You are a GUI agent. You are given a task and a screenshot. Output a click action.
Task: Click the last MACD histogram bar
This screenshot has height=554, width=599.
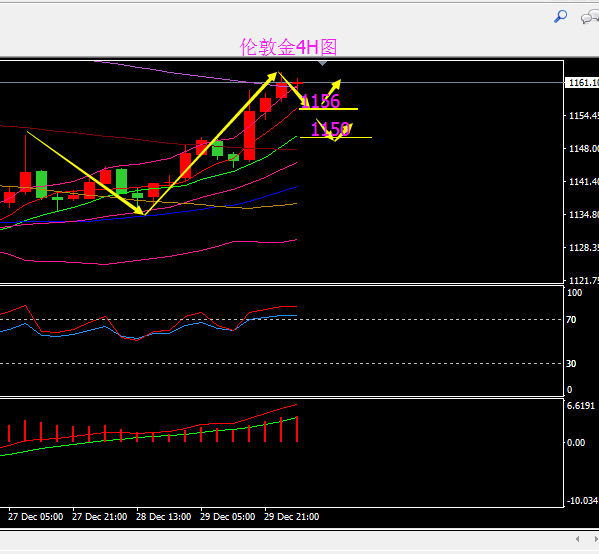[297, 429]
